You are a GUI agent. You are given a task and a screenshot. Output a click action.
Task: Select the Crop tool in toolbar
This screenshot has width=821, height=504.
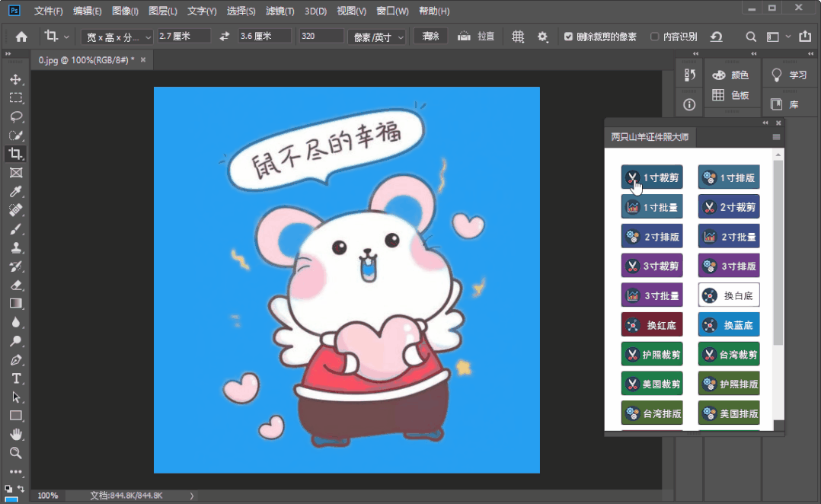point(16,154)
